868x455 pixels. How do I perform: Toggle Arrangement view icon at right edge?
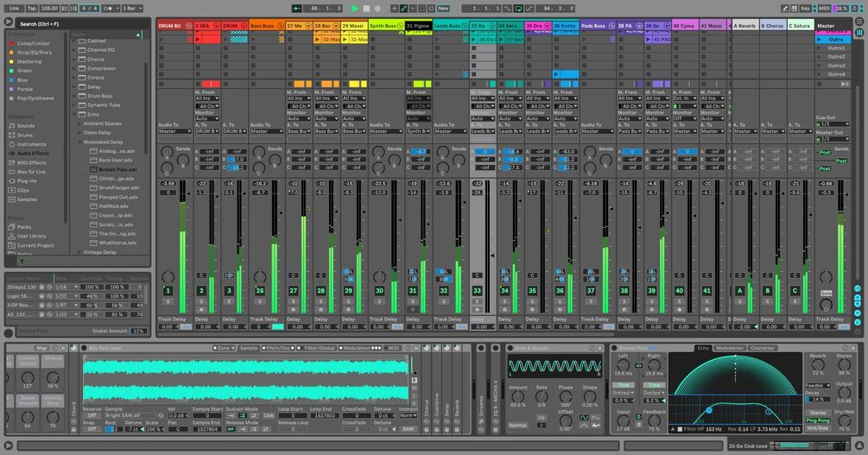[x=859, y=22]
